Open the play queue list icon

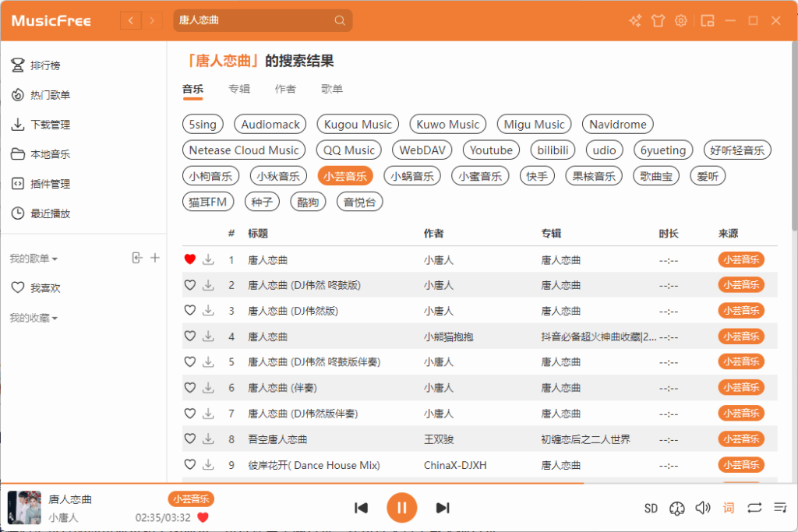(x=780, y=508)
